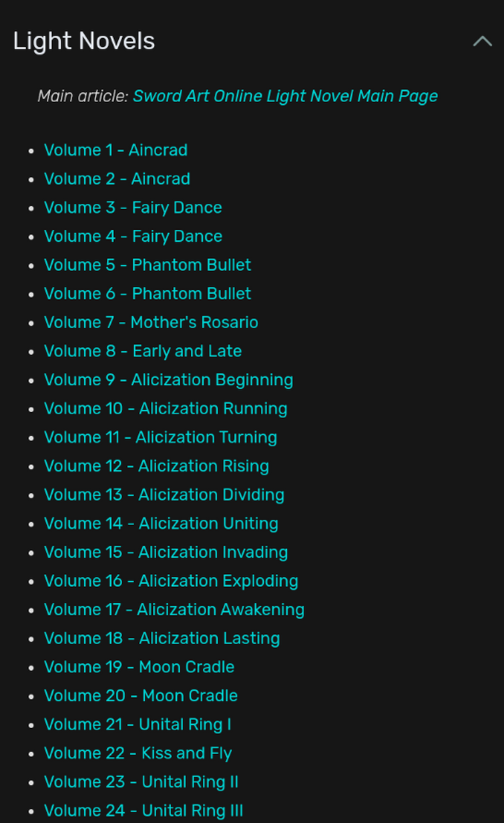Click Volume 19 - Moon Cradle link

[x=139, y=667]
